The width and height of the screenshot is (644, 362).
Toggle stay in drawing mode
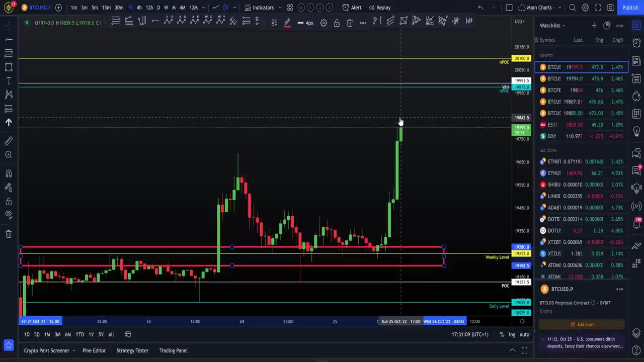[9, 188]
